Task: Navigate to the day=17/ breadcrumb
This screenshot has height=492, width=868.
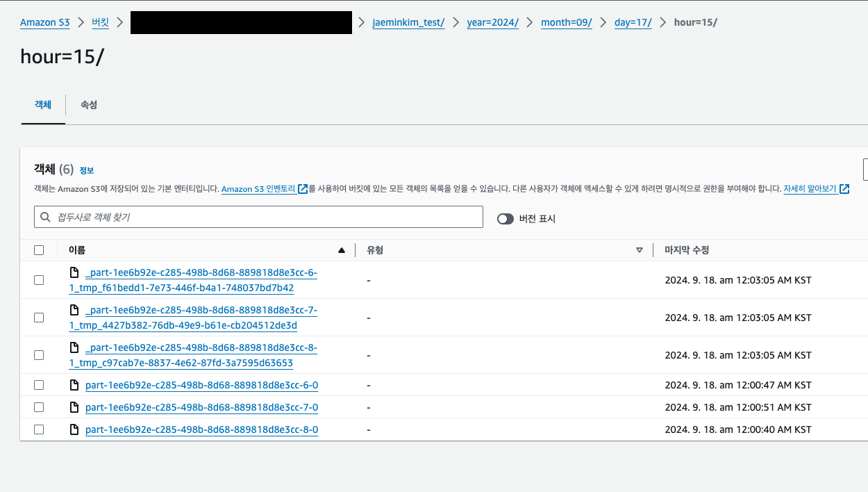Action: point(633,22)
